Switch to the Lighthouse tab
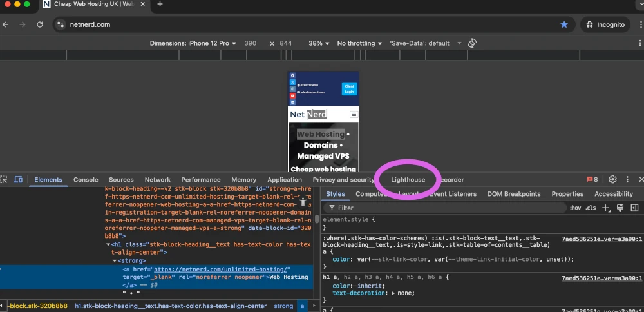644x312 pixels. (x=408, y=180)
